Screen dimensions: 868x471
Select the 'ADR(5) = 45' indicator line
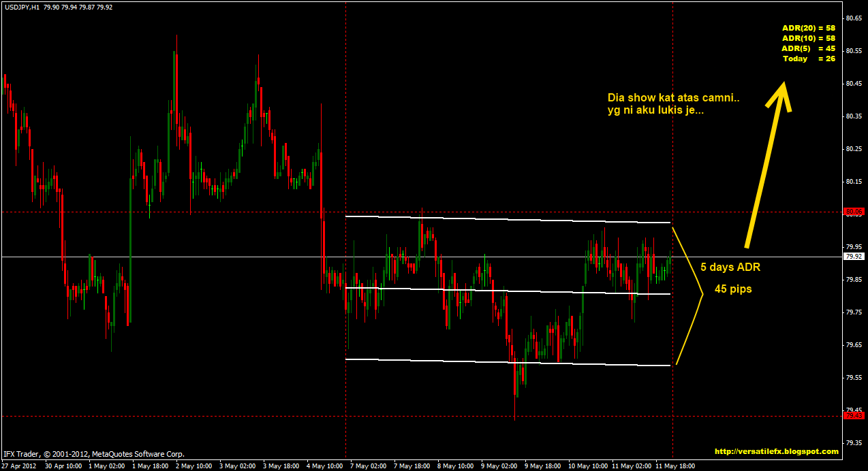click(809, 48)
